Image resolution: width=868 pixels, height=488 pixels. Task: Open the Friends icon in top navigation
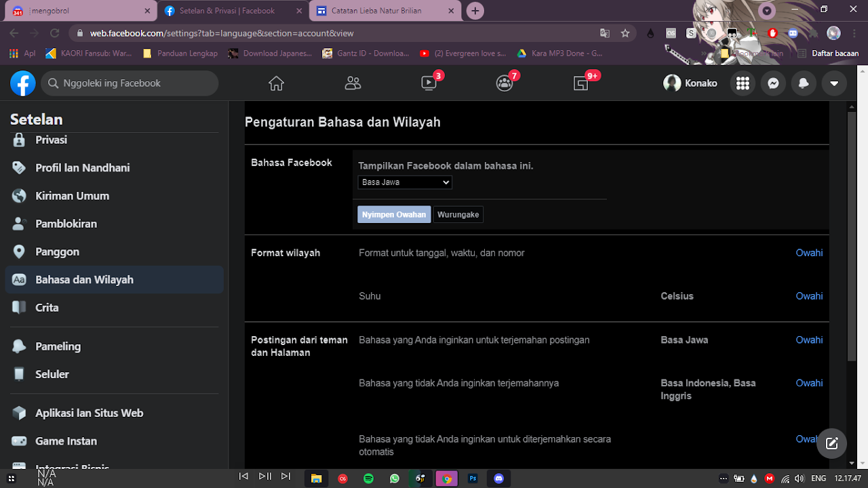coord(353,83)
